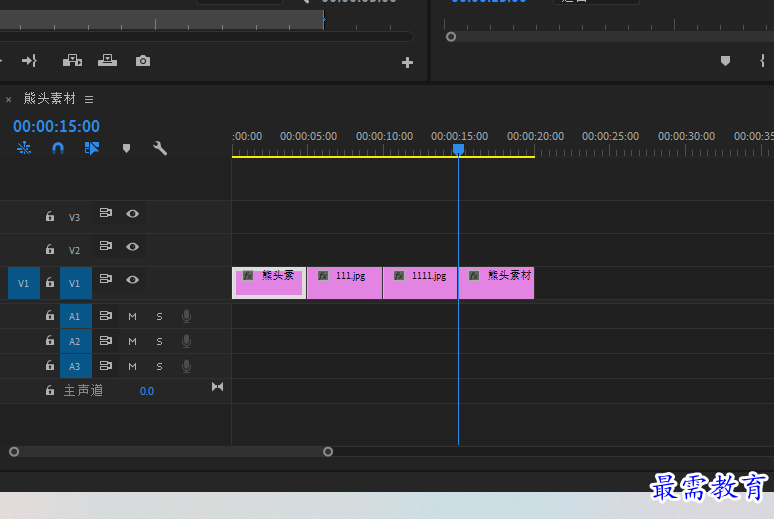Toggle sync lock for A3
Screen dimensions: 774x519
click(106, 366)
